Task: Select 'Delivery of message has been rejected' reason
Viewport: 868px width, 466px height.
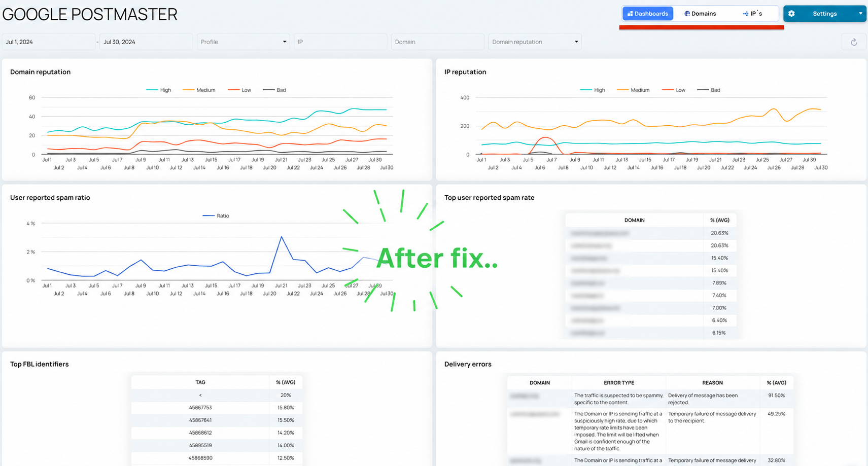Action: (703, 399)
